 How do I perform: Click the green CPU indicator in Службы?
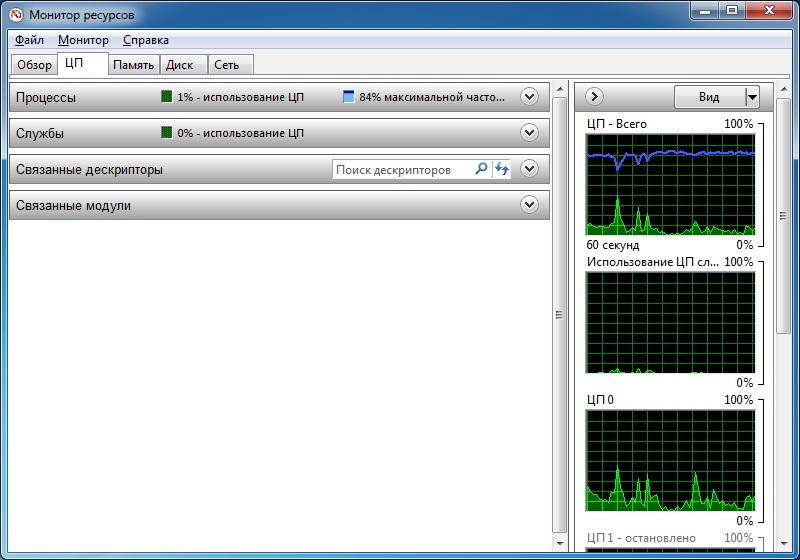pos(167,133)
